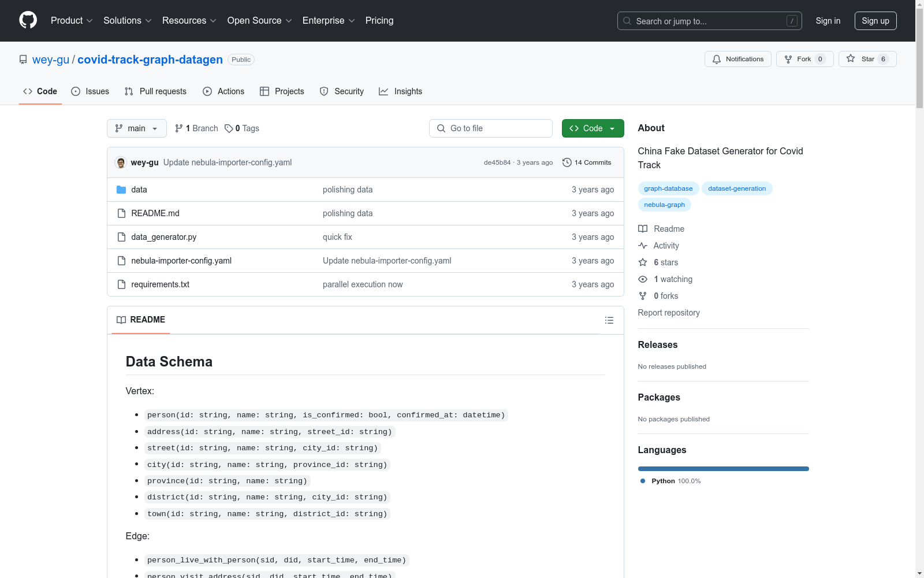Click the tag icon next to Tags
This screenshot has width=924, height=578.
click(229, 128)
